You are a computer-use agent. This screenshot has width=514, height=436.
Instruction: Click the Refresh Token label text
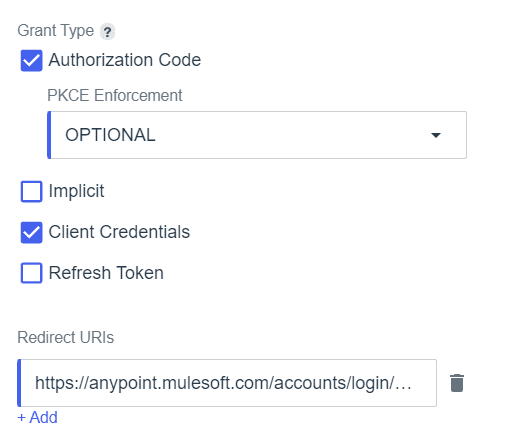(x=106, y=273)
